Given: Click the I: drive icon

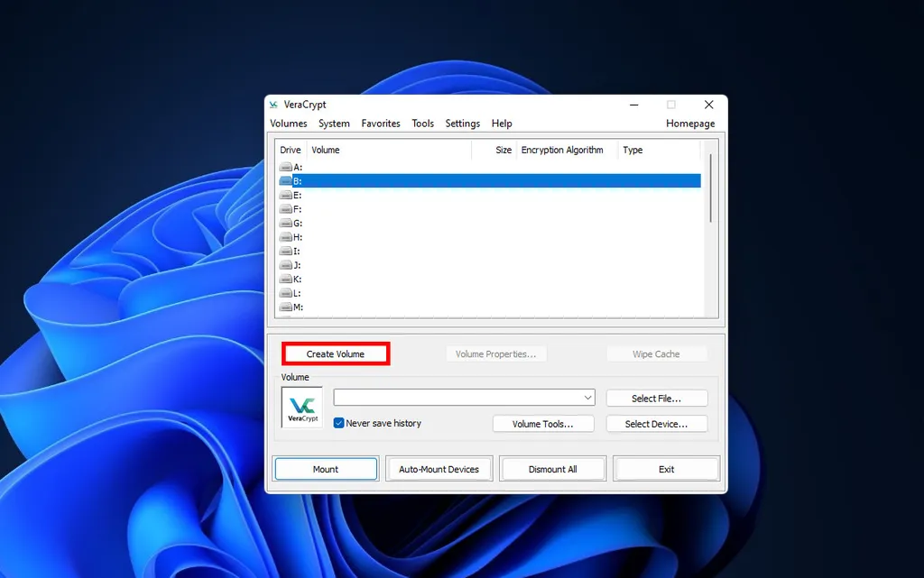Looking at the screenshot, I should click(286, 252).
